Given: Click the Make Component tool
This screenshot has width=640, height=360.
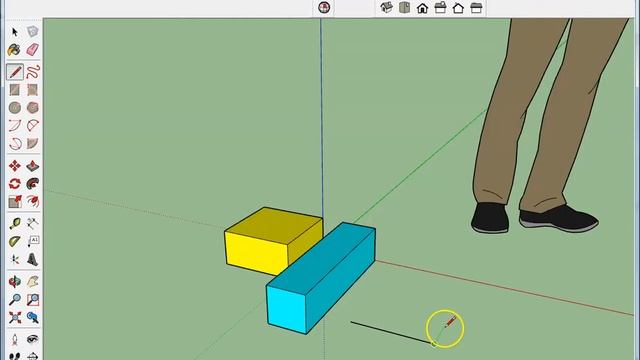Looking at the screenshot, I should coord(33,32).
